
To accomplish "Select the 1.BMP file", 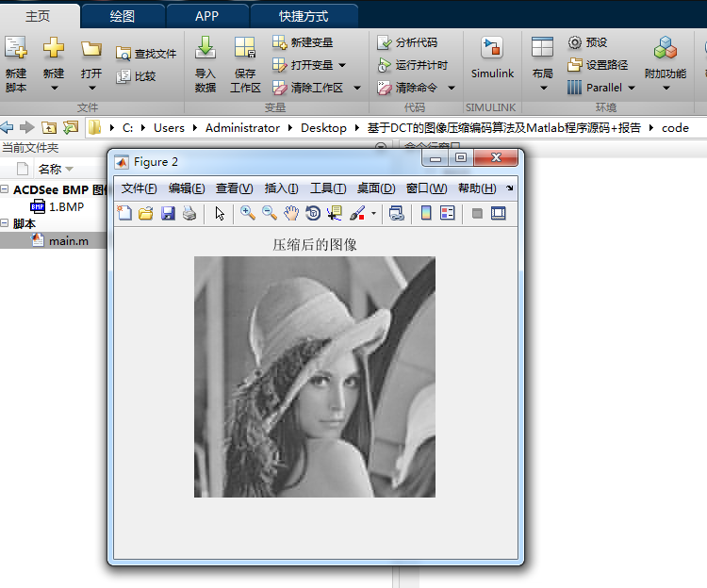I will [x=58, y=206].
